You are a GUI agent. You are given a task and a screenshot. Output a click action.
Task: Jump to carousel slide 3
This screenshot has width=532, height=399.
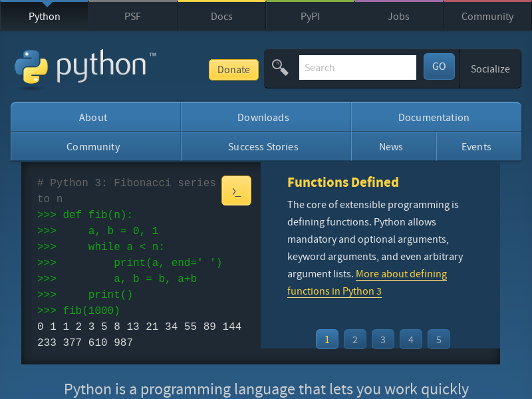[382, 339]
